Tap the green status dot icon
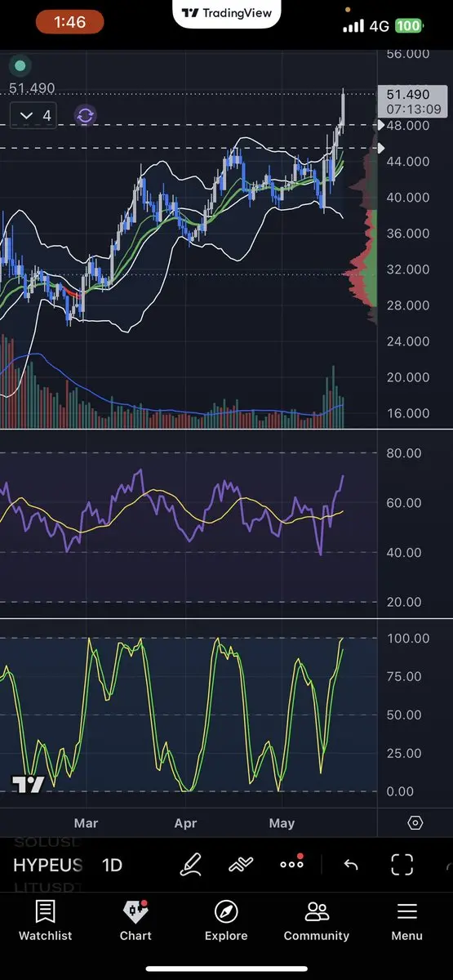This screenshot has height=980, width=453. [x=20, y=65]
